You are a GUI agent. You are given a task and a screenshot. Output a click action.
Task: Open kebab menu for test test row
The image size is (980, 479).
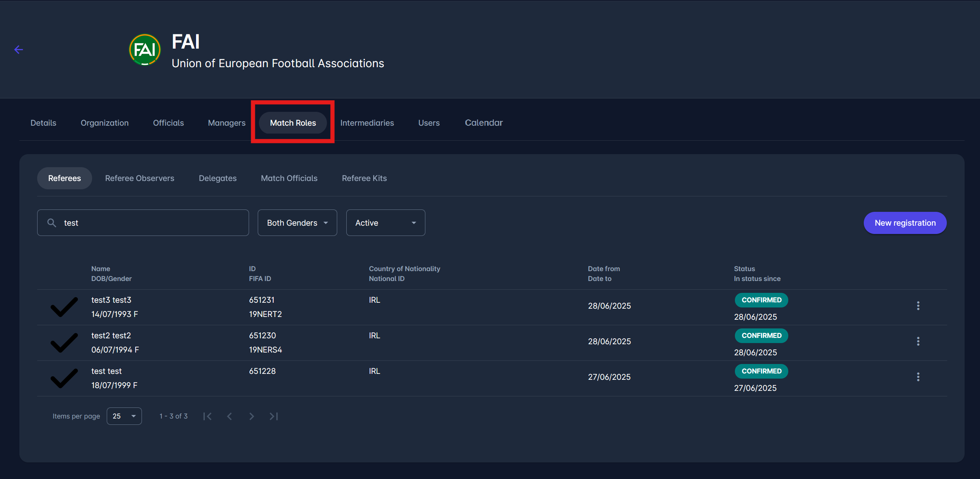tap(918, 377)
